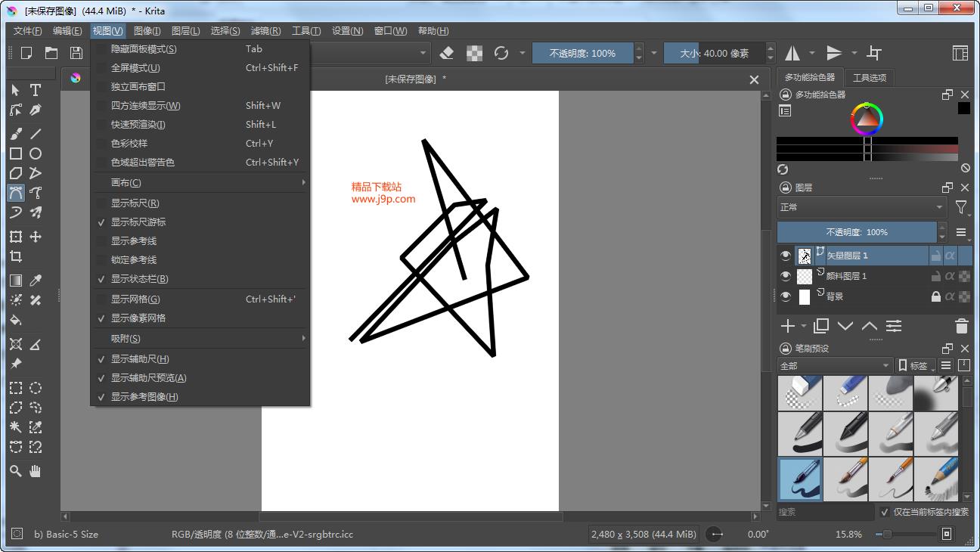Open 标签 button in brush presets
980x552 pixels.
(915, 365)
